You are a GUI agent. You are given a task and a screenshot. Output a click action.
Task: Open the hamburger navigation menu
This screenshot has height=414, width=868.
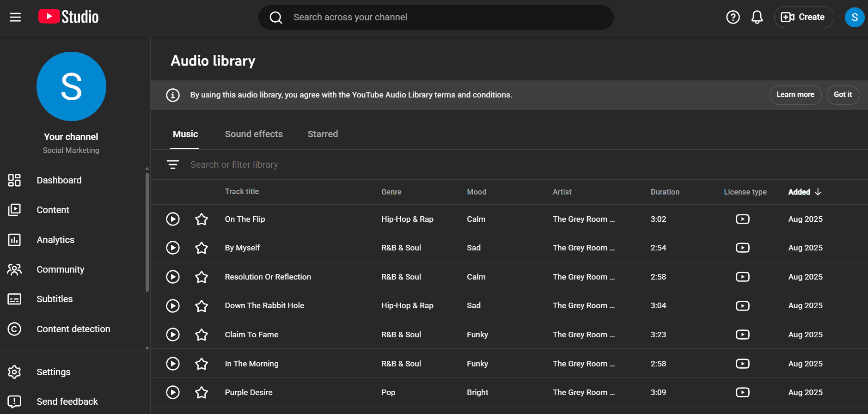coord(15,17)
